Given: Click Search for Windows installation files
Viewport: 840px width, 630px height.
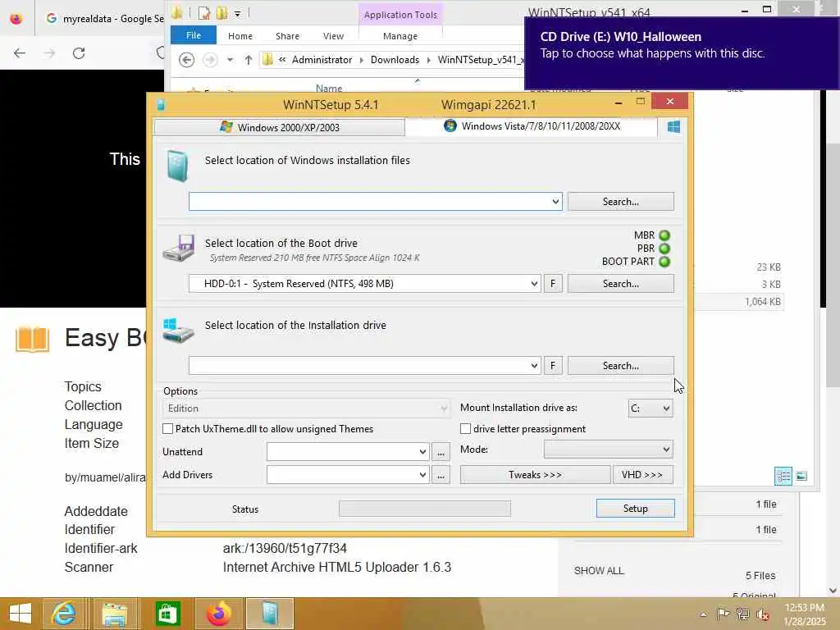Looking at the screenshot, I should point(620,202).
